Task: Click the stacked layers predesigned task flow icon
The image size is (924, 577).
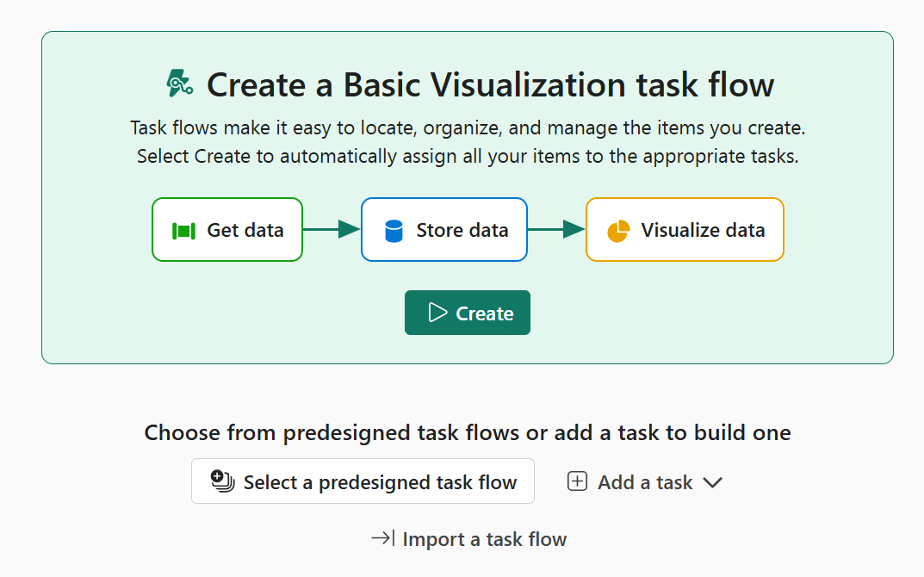Action: [x=223, y=481]
